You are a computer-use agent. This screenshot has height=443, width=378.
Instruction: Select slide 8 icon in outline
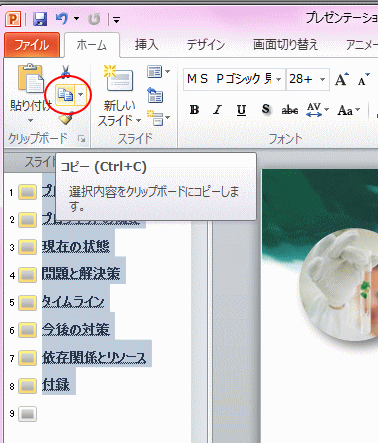(x=28, y=386)
